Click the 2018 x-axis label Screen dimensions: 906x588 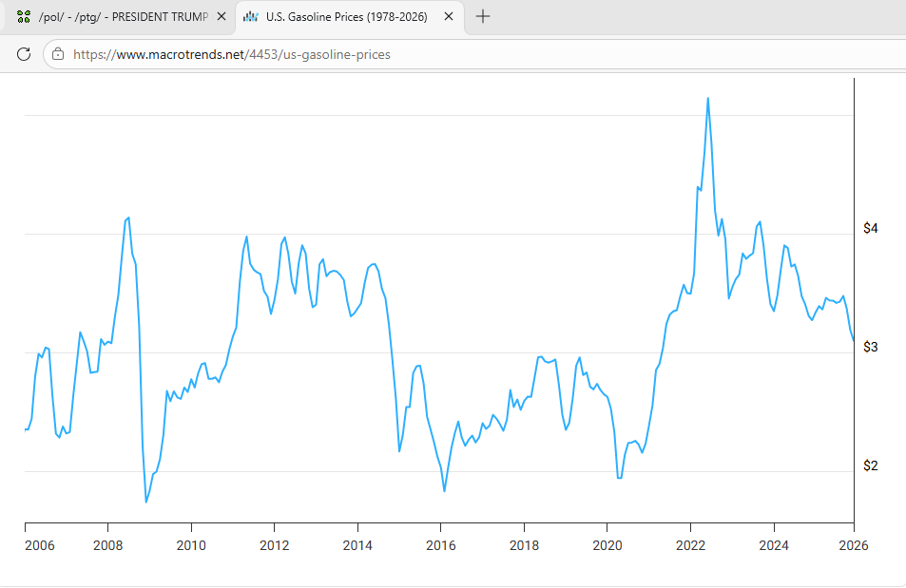[x=524, y=545]
